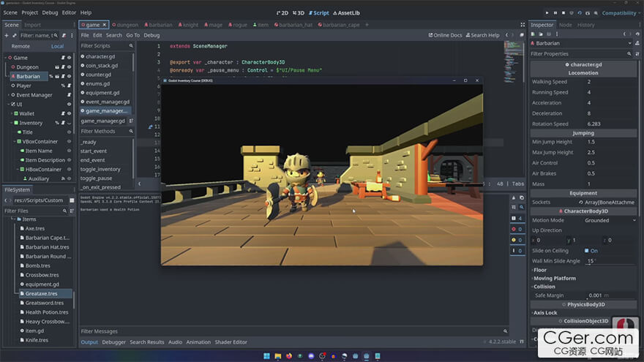Screen dimensions: 644x362
Task: Run the project with the play icon
Action: [x=547, y=13]
